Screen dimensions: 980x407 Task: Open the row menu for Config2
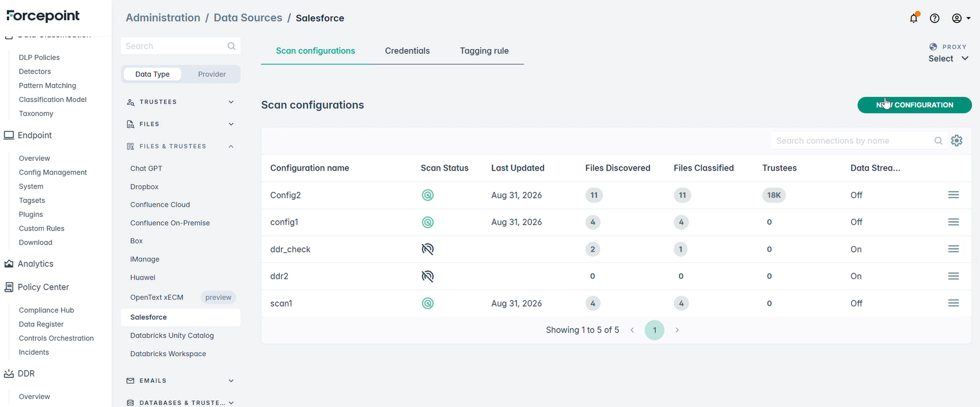pos(954,195)
